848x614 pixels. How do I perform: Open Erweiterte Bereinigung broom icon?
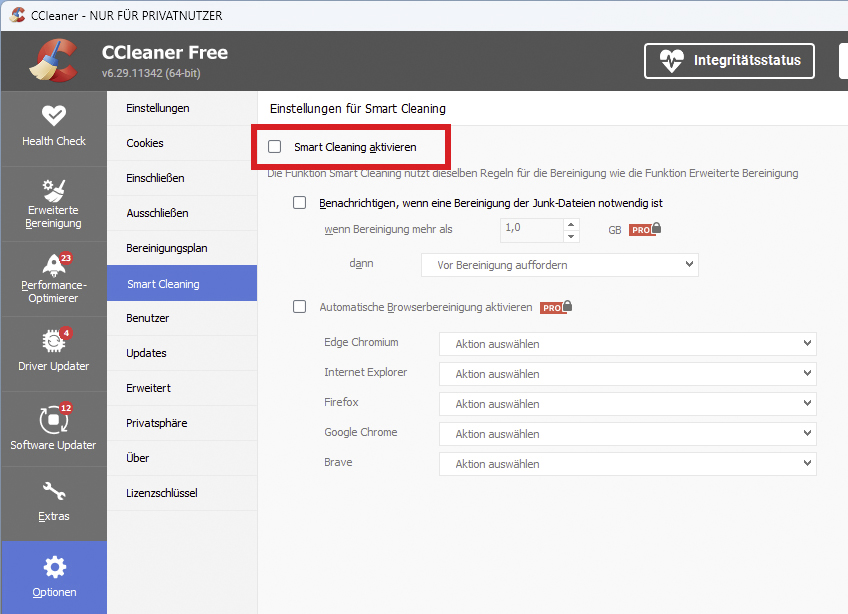click(x=54, y=190)
